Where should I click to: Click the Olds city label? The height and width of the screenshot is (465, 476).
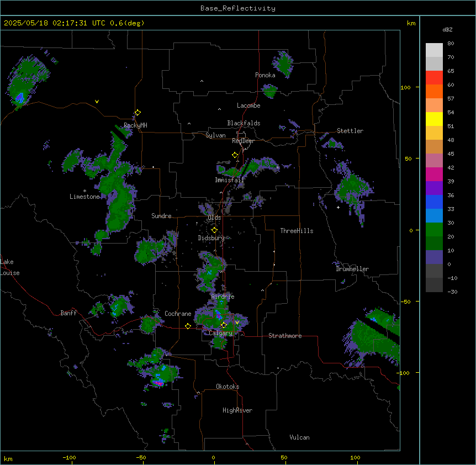pyautogui.click(x=214, y=218)
